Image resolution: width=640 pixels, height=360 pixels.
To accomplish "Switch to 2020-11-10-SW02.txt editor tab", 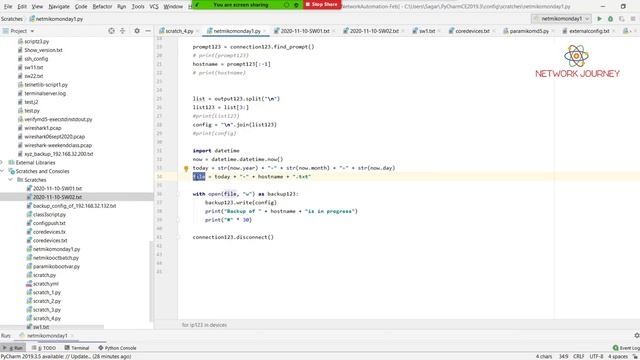I will click(x=373, y=31).
